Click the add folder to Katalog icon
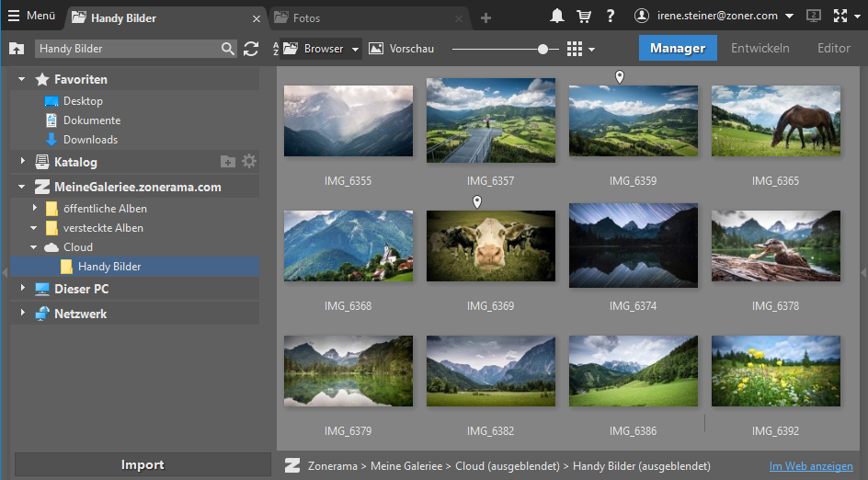868x480 pixels. (x=228, y=162)
